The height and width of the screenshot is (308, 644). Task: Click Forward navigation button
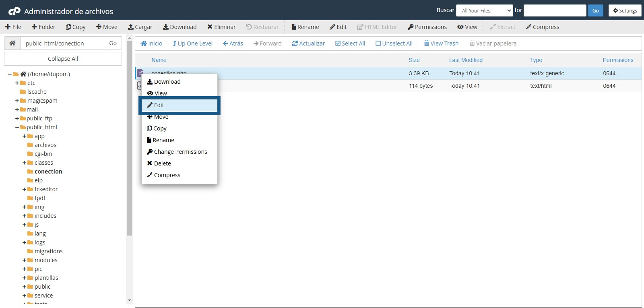(267, 43)
